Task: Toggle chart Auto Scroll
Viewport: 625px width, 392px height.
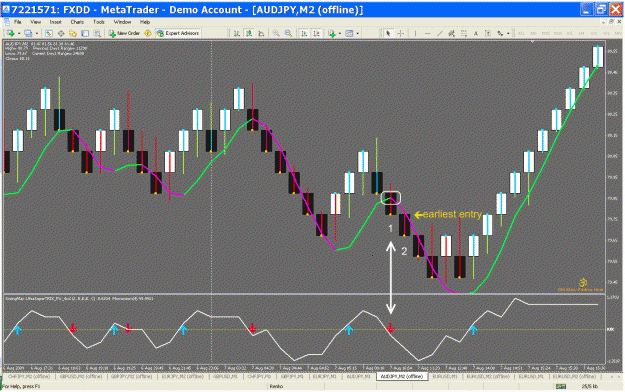Action: click(x=304, y=33)
